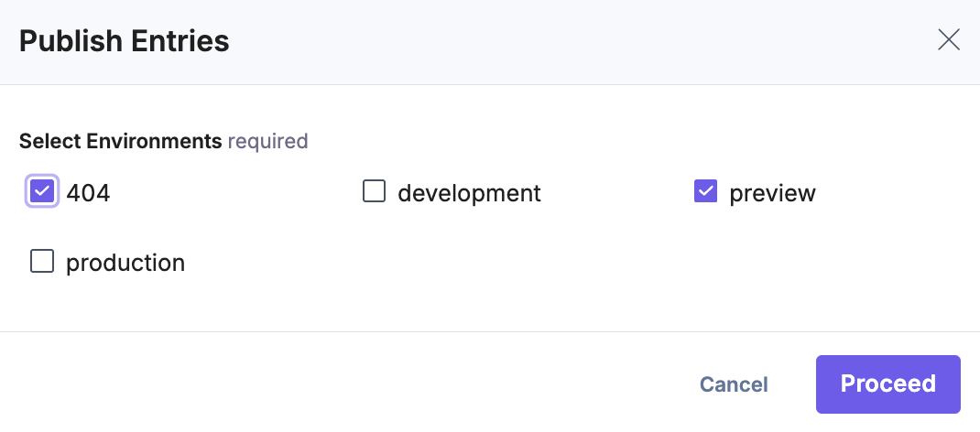
Task: Click the "preview" label text
Action: click(772, 193)
